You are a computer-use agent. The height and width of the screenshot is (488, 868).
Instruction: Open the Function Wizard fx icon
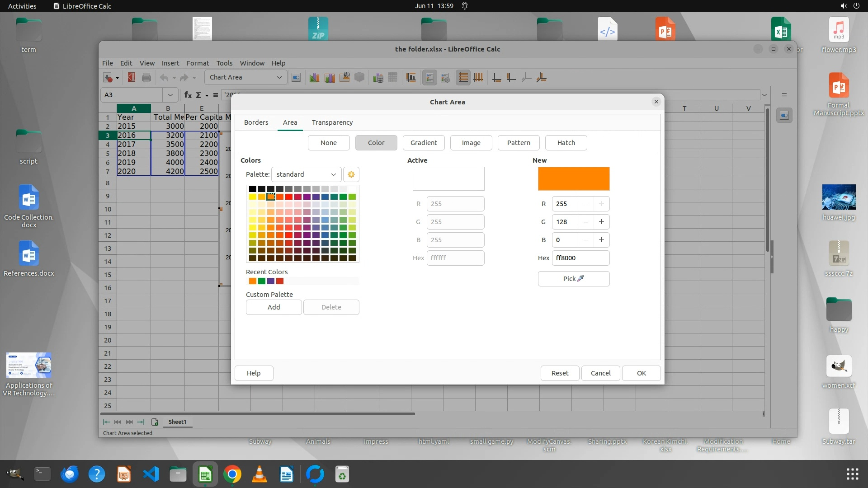click(x=188, y=95)
